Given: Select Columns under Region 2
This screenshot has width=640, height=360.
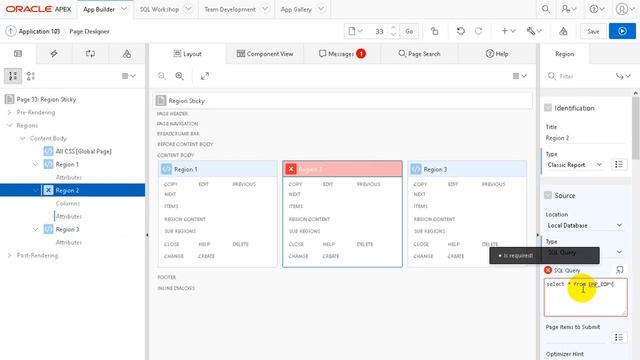Looking at the screenshot, I should tap(68, 203).
